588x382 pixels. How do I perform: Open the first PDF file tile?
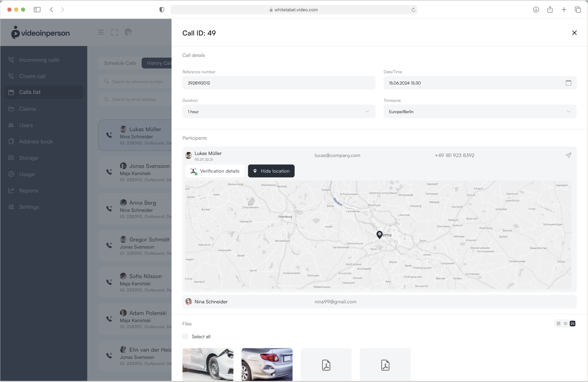coord(326,365)
